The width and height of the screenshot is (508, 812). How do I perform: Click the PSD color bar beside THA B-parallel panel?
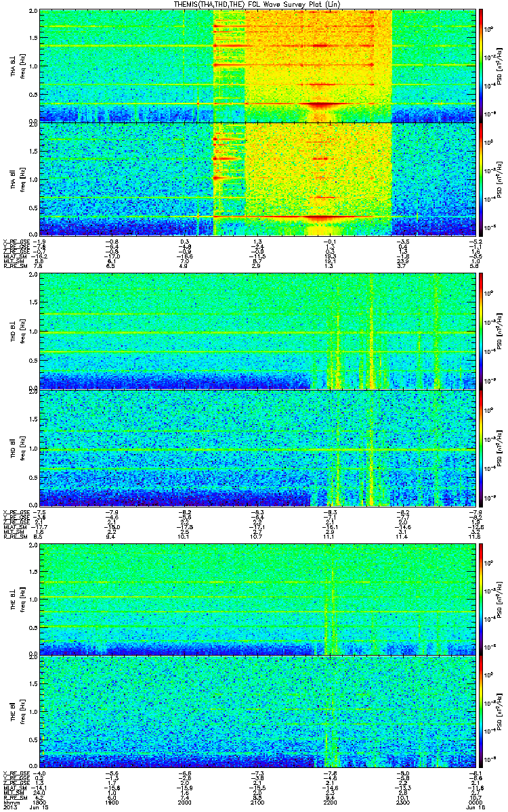click(x=481, y=179)
